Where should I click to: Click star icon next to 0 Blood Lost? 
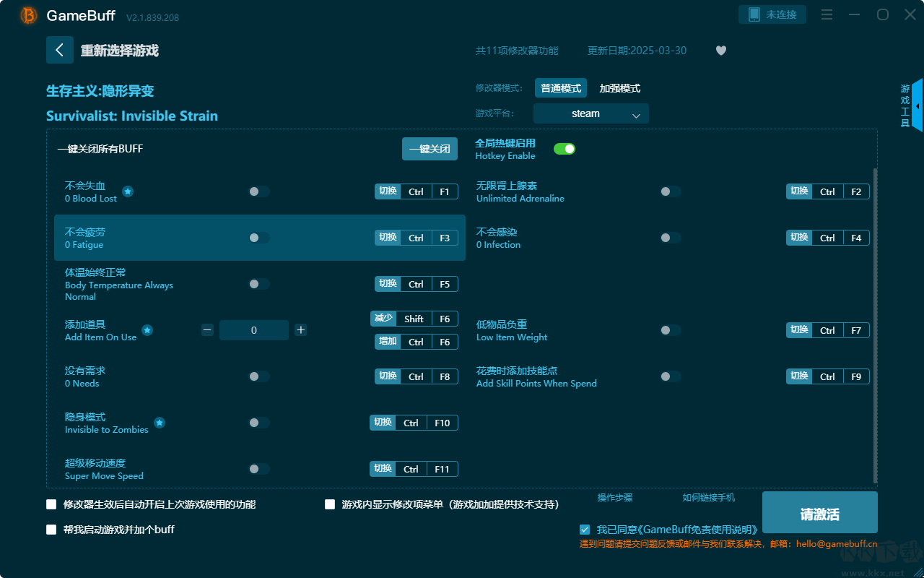pos(128,191)
